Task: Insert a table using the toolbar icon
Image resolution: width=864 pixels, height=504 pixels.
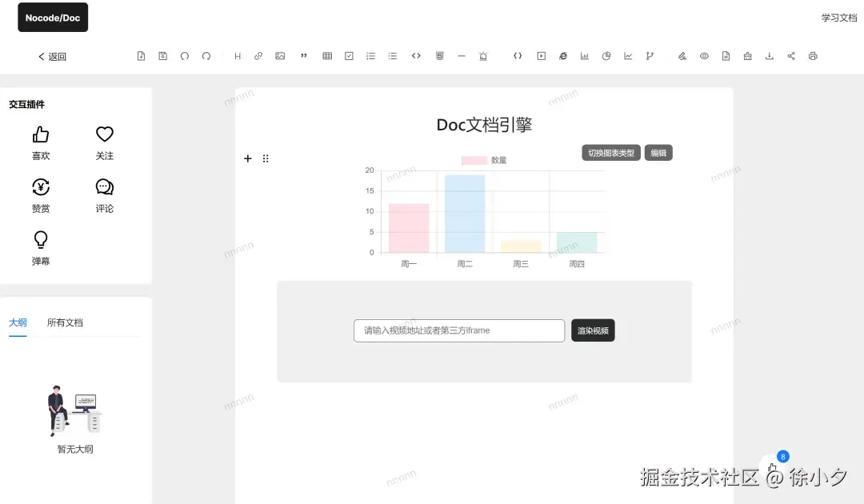Action: click(327, 56)
